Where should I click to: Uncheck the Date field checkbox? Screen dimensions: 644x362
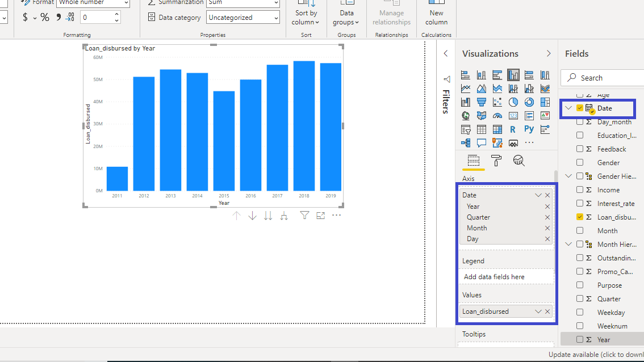(x=579, y=108)
